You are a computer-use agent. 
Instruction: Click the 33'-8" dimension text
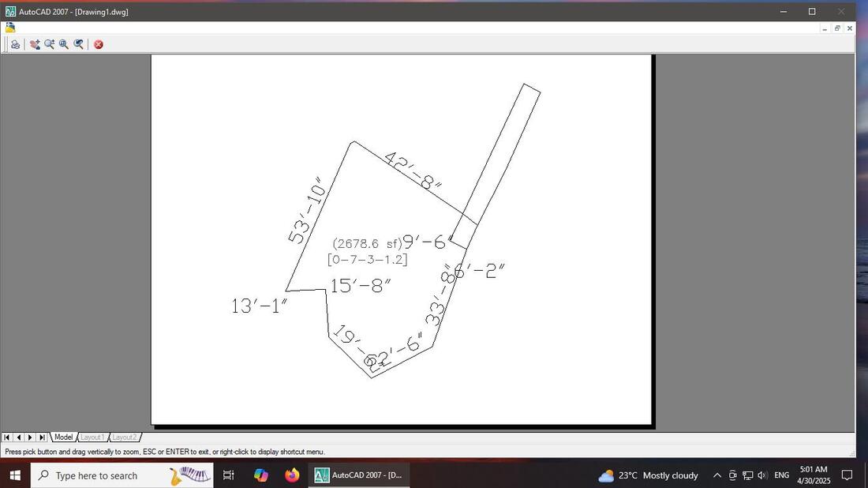click(439, 295)
